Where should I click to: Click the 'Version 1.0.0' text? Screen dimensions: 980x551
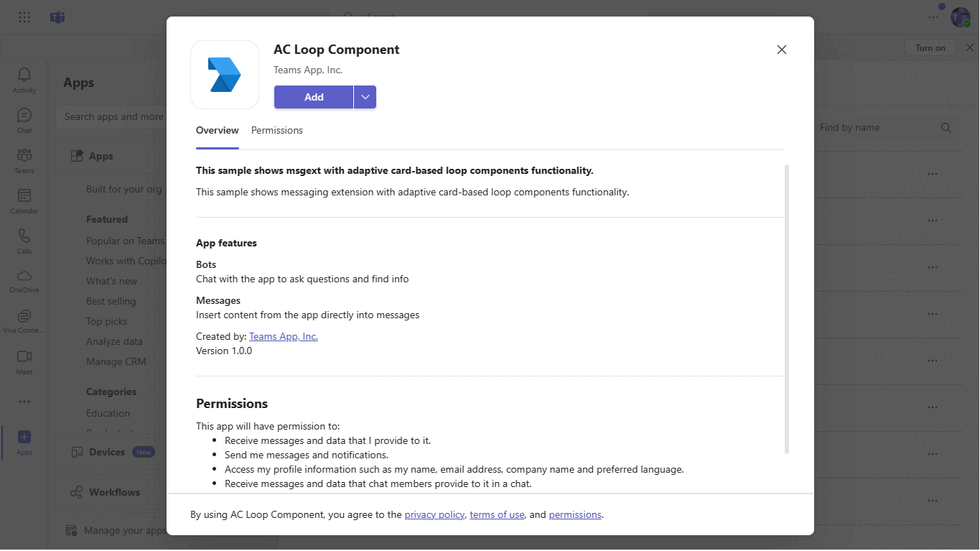point(224,351)
